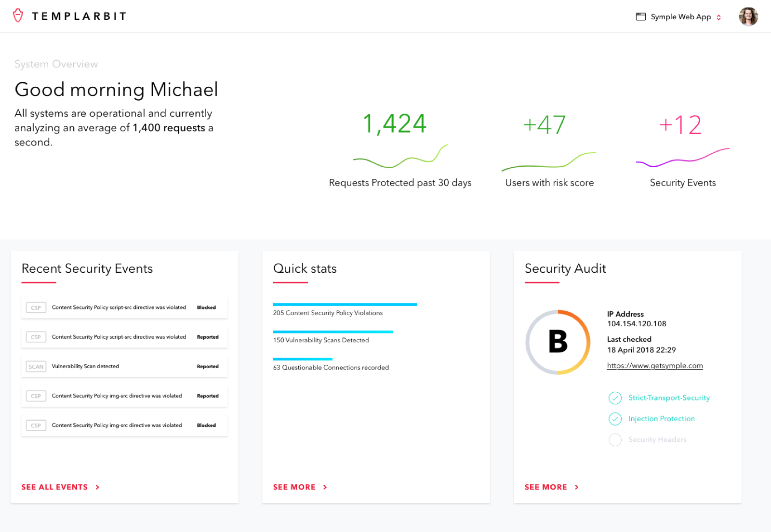771x532 pixels.
Task: Click the Good morning Michael greeting
Action: point(116,90)
